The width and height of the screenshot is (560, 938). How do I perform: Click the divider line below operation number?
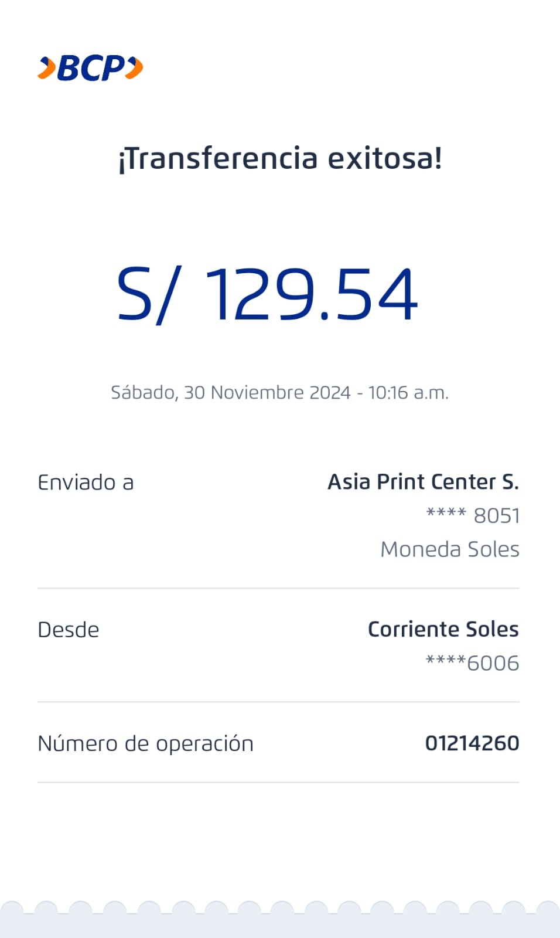tap(278, 782)
